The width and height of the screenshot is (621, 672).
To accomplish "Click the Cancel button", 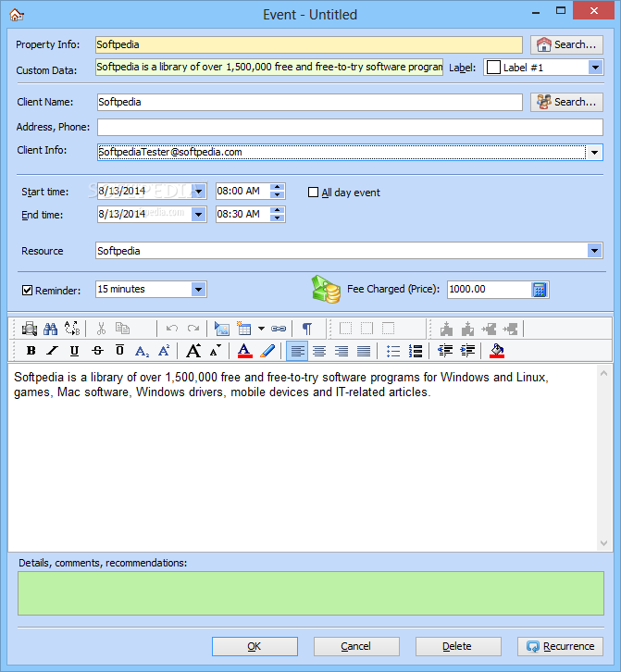I will 356,646.
